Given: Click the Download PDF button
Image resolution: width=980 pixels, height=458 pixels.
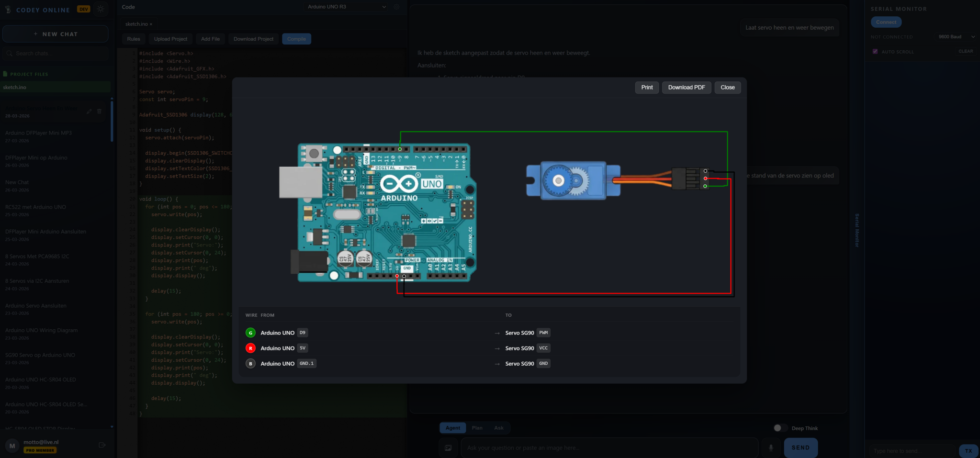Looking at the screenshot, I should pos(686,88).
